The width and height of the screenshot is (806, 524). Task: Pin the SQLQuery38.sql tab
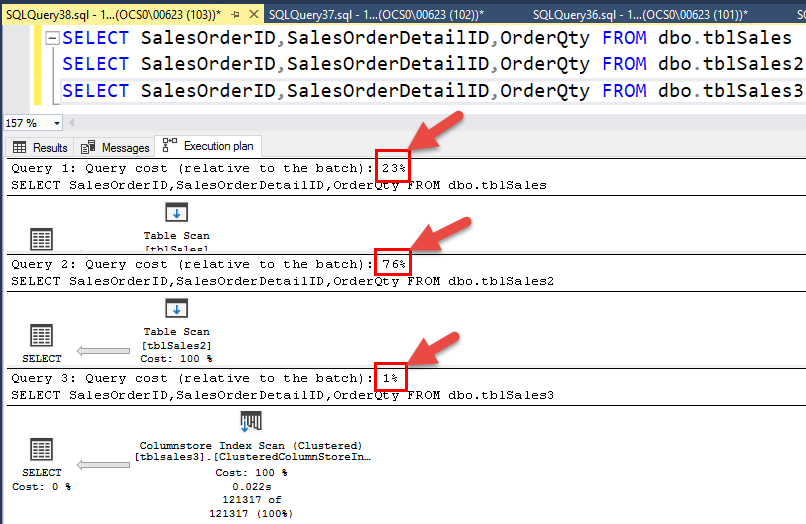[235, 15]
